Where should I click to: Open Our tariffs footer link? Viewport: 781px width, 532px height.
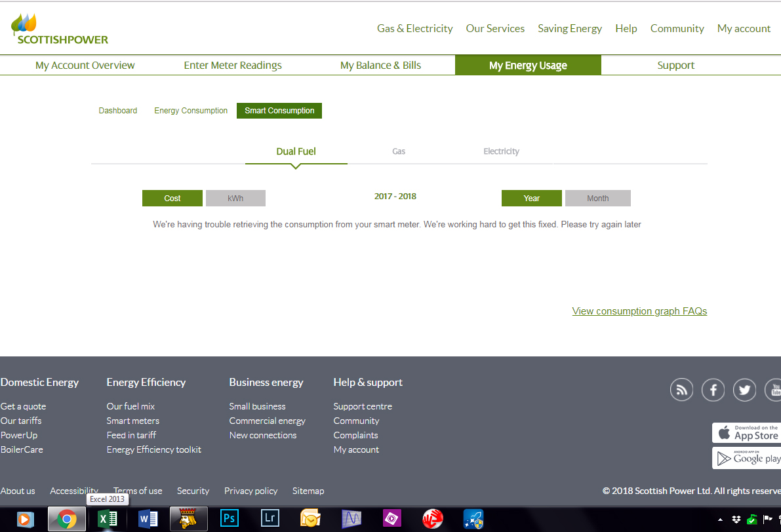[21, 421]
